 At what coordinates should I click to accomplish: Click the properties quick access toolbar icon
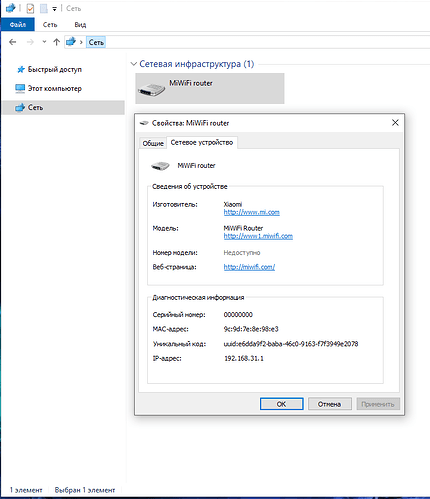tap(30, 8)
